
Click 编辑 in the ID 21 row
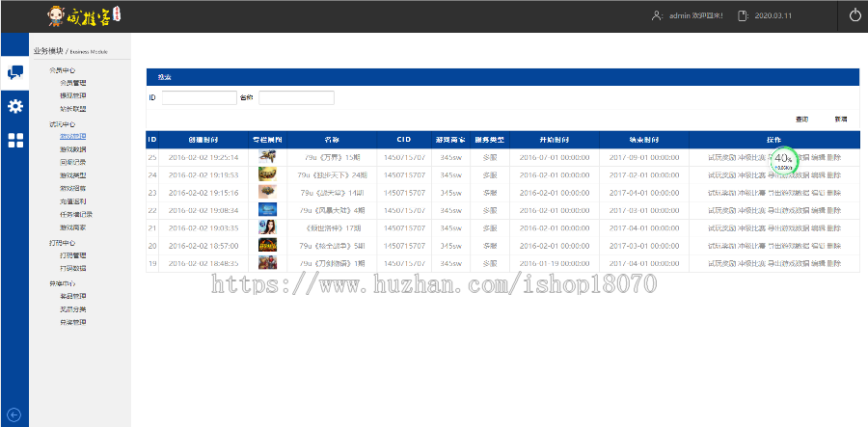pyautogui.click(x=818, y=228)
